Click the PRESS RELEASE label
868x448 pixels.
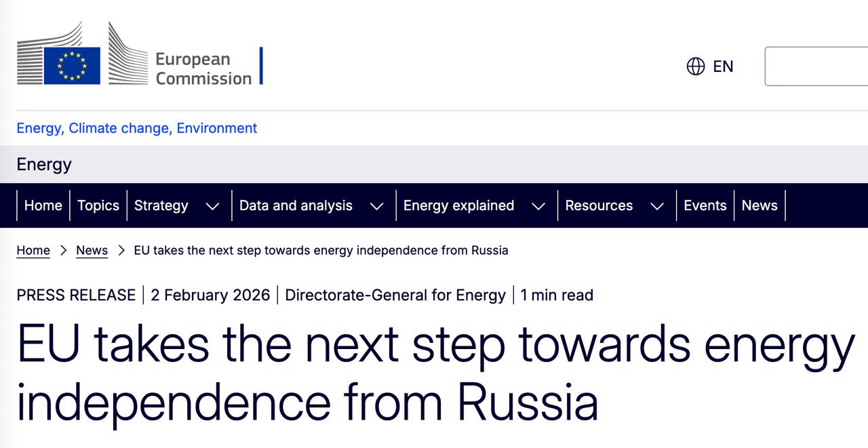(x=76, y=295)
